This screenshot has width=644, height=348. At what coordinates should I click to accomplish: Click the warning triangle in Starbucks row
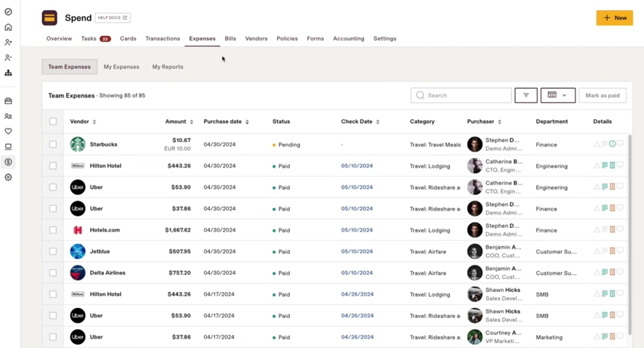597,144
